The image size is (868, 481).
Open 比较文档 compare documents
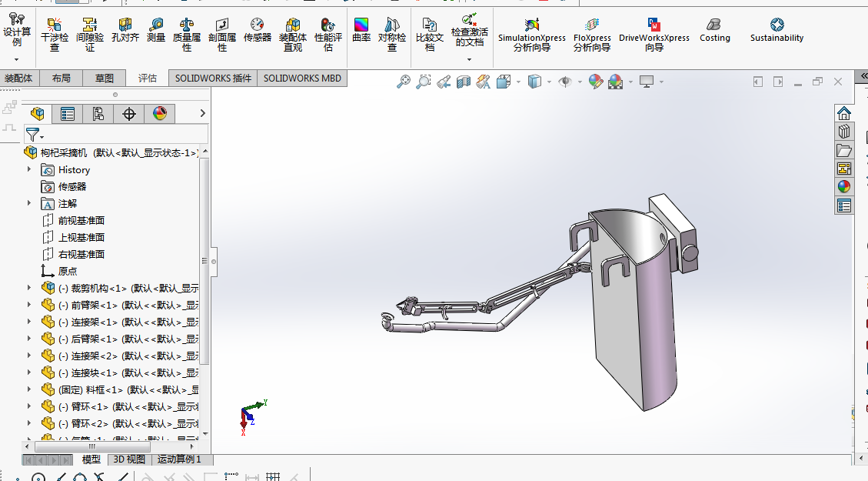430,34
